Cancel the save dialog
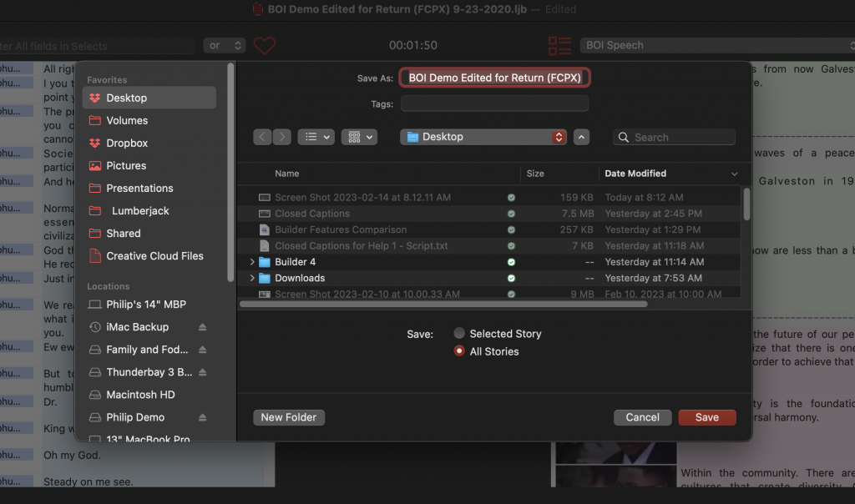The image size is (855, 504). [x=642, y=417]
